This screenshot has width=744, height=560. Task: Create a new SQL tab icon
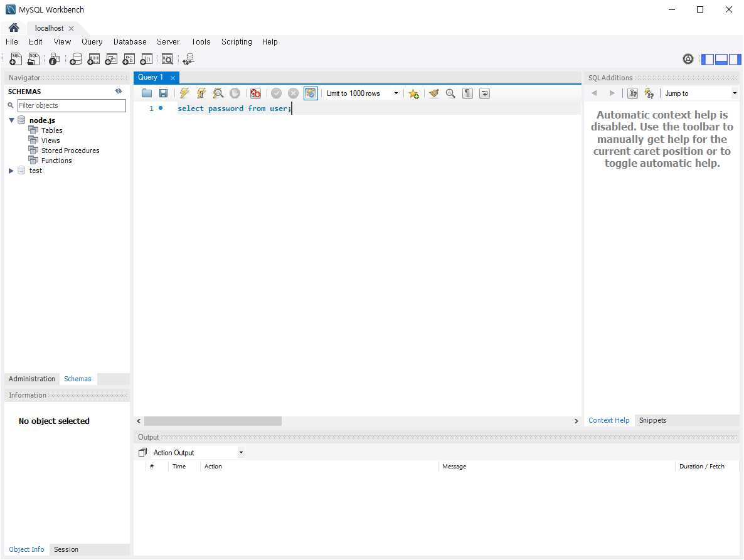tap(16, 60)
